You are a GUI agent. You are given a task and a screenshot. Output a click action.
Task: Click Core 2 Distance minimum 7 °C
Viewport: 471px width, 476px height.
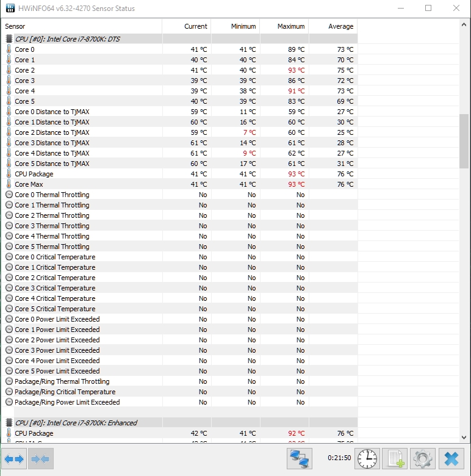coord(249,132)
